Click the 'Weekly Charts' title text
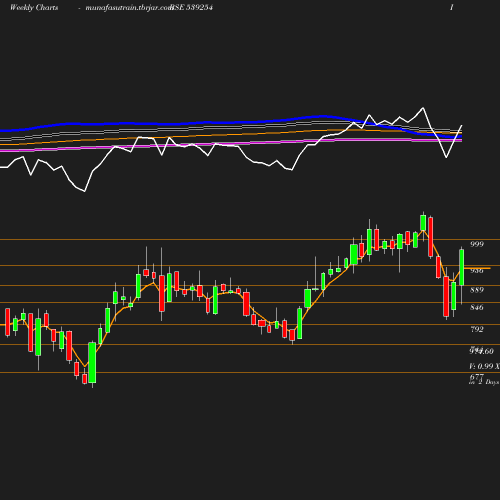Image resolution: width=500 pixels, height=500 pixels. (x=34, y=8)
